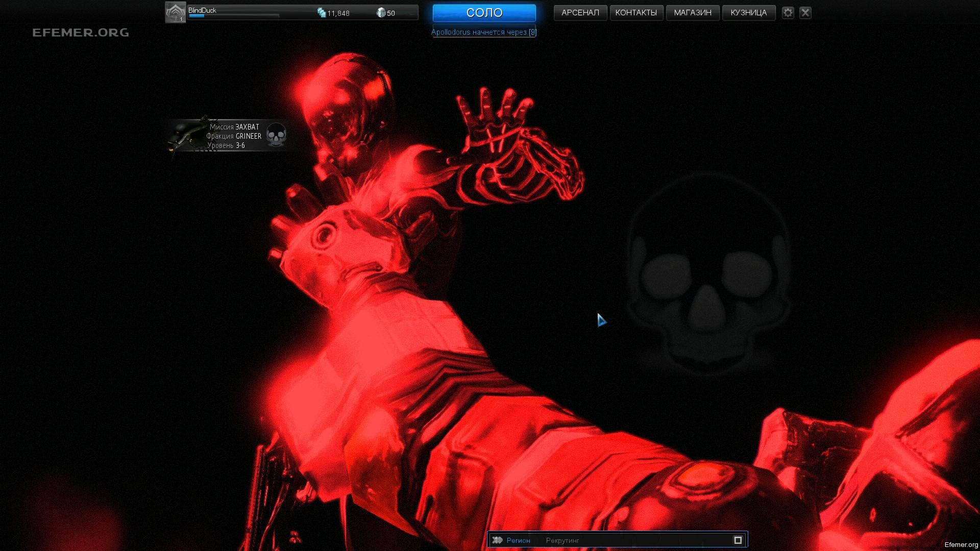Open the КОНТАКТЫ menu
This screenshot has width=980, height=551.
pyautogui.click(x=636, y=13)
